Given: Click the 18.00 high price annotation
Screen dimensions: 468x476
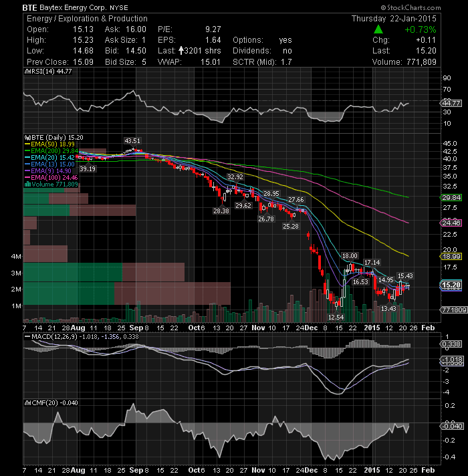Looking at the screenshot, I should [x=350, y=256].
